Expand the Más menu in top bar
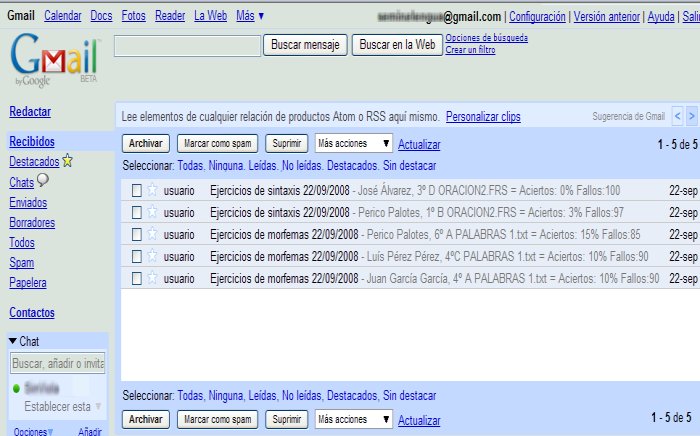700x436 pixels. click(250, 16)
